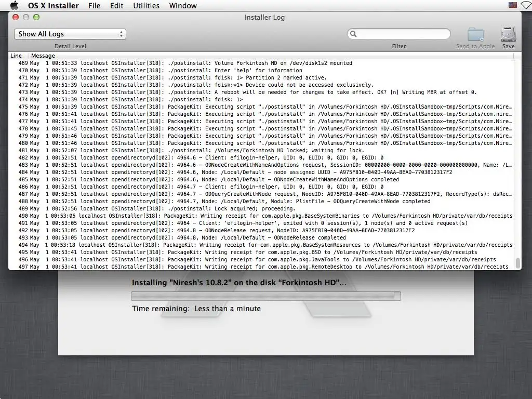Click the Installing Niresh's 10.8.2 status text
This screenshot has height=399, width=532.
coord(239,283)
